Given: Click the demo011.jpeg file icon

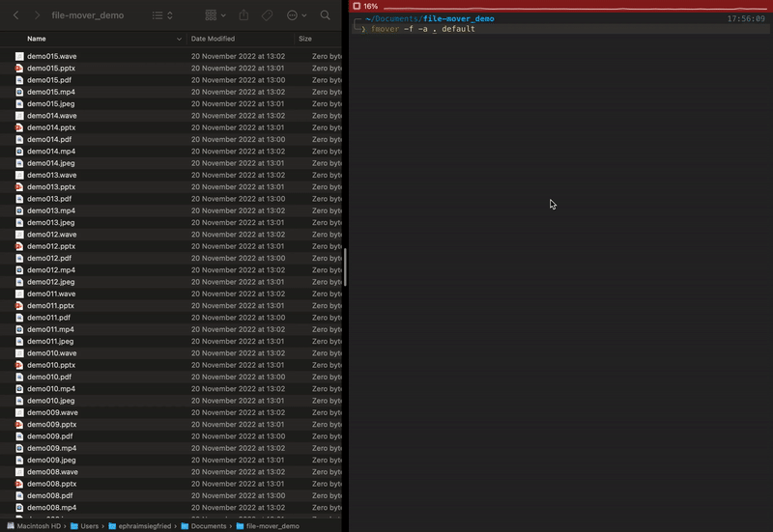Looking at the screenshot, I should pyautogui.click(x=19, y=342).
